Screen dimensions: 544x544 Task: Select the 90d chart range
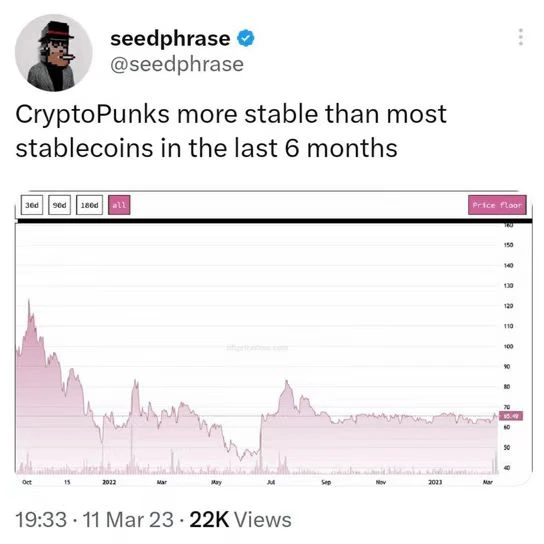[x=60, y=205]
